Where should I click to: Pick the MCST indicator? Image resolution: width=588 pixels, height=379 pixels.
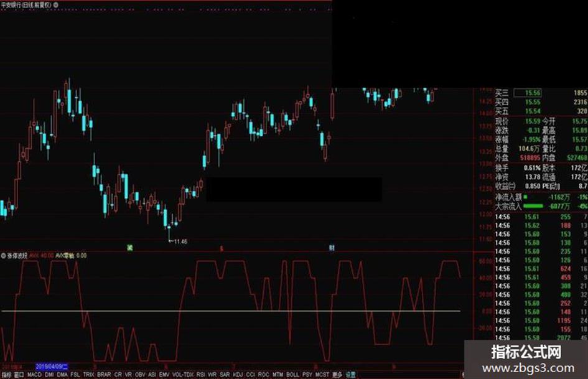[x=322, y=375]
